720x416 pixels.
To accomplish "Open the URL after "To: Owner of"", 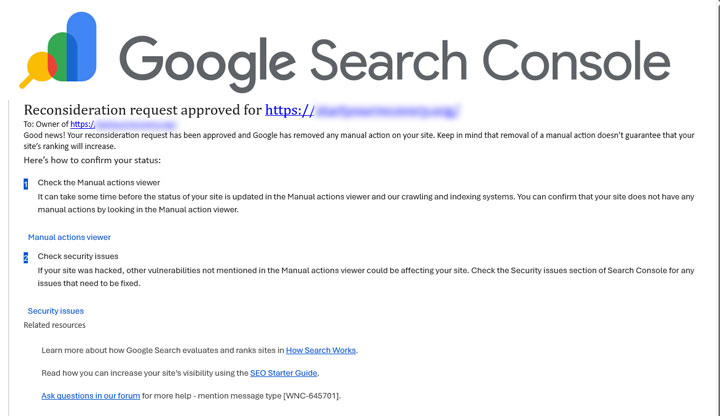I will click(128, 124).
